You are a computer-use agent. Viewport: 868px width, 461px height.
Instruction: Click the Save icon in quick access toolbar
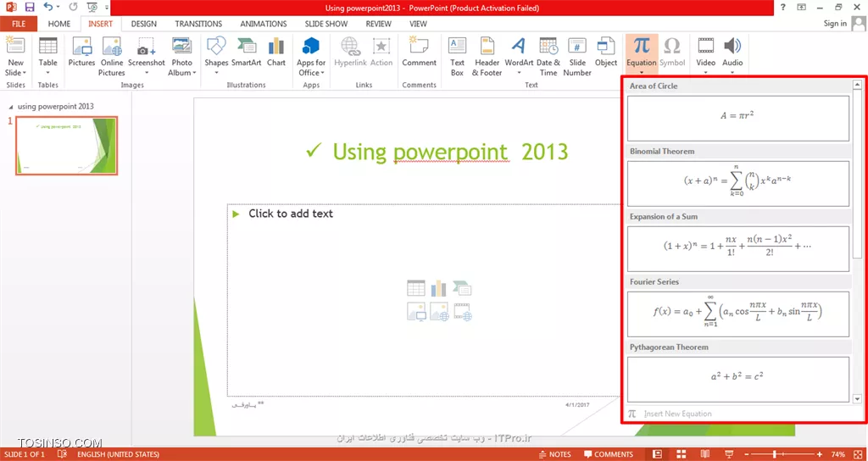tap(30, 8)
